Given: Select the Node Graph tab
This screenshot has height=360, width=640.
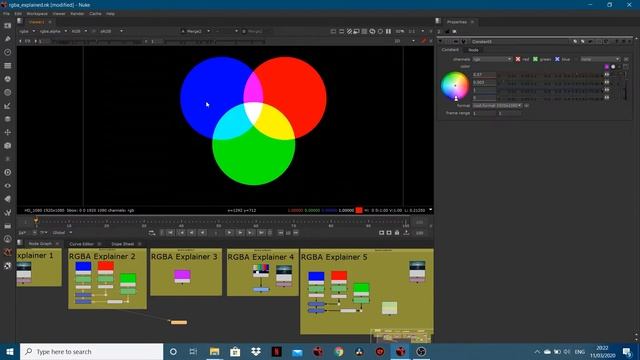Looking at the screenshot, I should coord(40,244).
